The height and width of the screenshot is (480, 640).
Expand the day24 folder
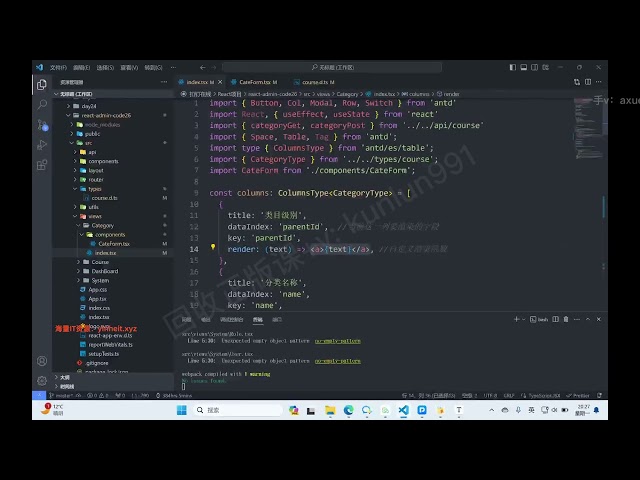(89, 106)
